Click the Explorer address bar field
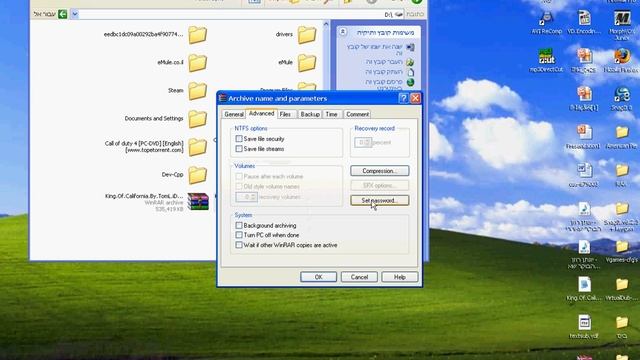 [x=237, y=14]
